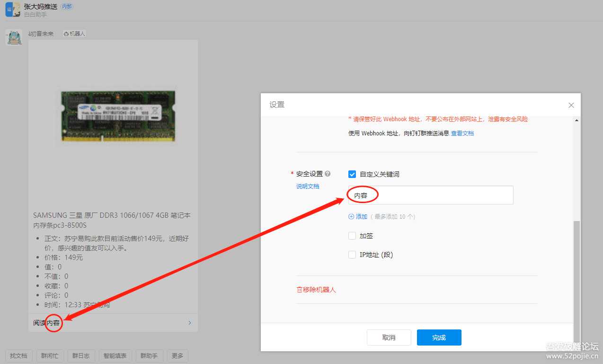Open 查看文档 link for Webhook
The height and width of the screenshot is (364, 603).
(x=462, y=133)
